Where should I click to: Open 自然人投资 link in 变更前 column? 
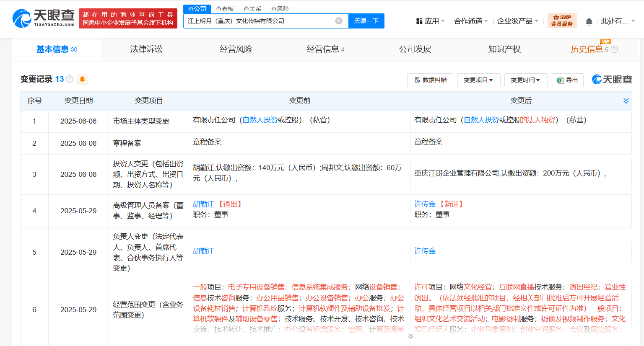pyautogui.click(x=260, y=120)
